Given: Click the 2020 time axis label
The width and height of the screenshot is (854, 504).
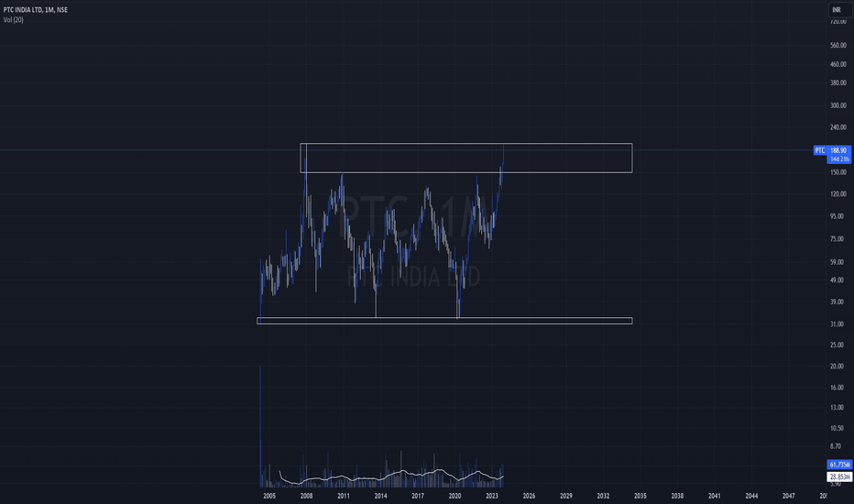Looking at the screenshot, I should click(454, 496).
